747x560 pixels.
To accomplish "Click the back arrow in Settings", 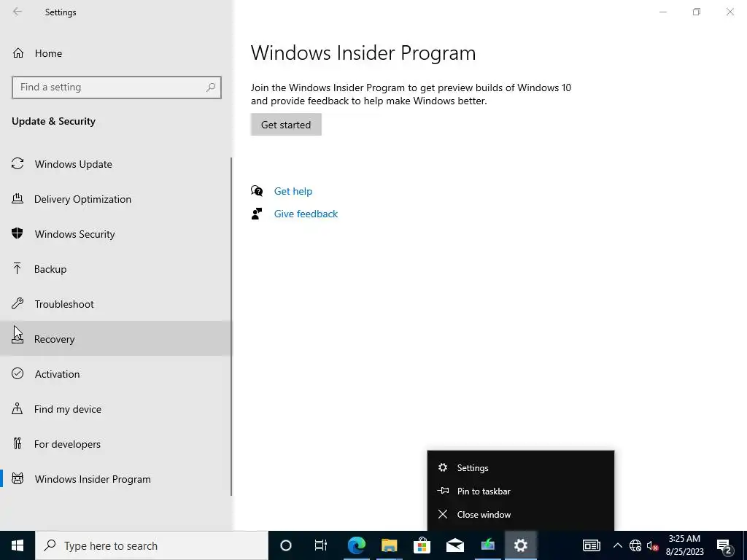I will pyautogui.click(x=18, y=12).
